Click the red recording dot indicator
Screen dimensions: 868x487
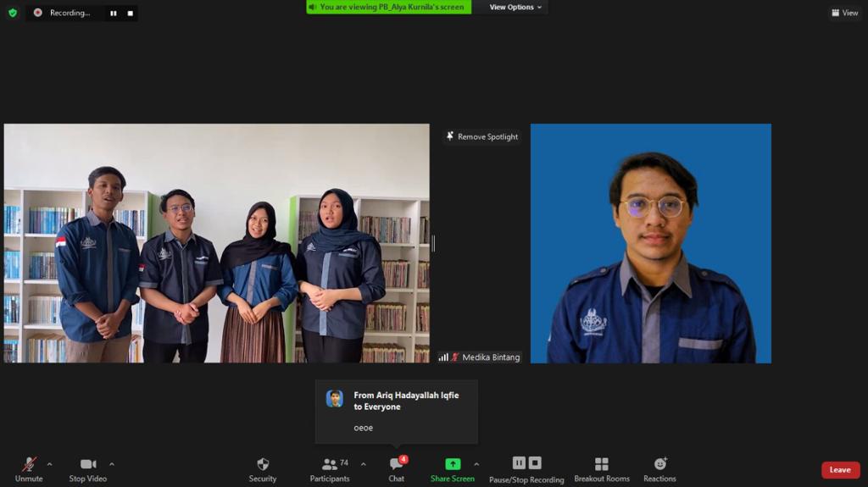[x=37, y=13]
